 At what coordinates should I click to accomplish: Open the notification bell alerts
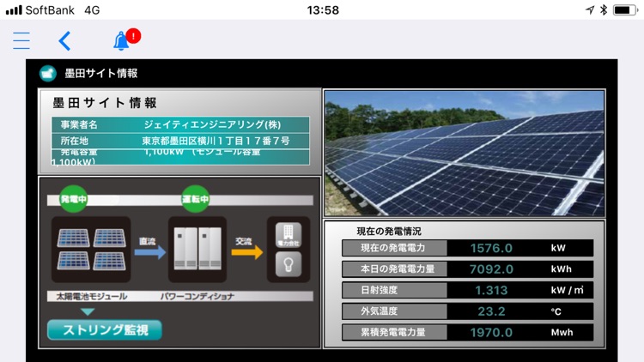click(121, 40)
